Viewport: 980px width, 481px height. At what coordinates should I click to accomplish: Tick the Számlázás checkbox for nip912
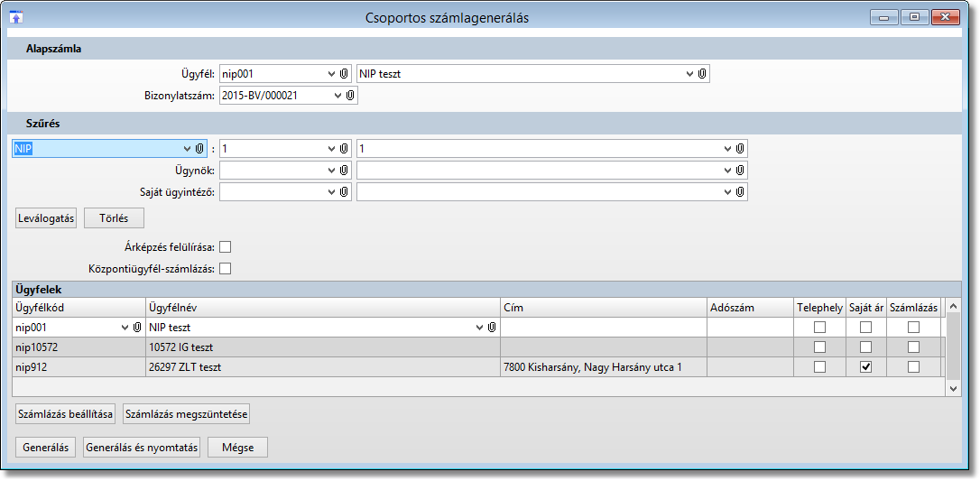pos(914,367)
